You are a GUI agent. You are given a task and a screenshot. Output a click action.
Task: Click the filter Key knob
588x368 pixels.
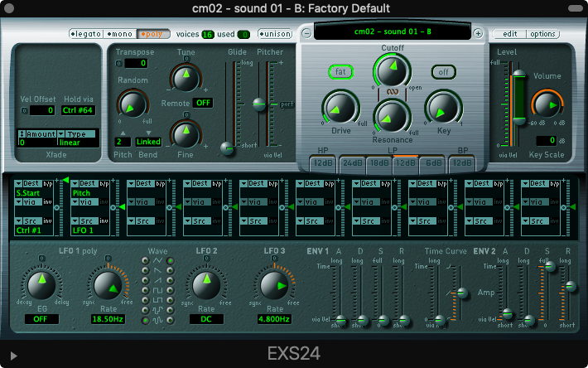point(443,108)
